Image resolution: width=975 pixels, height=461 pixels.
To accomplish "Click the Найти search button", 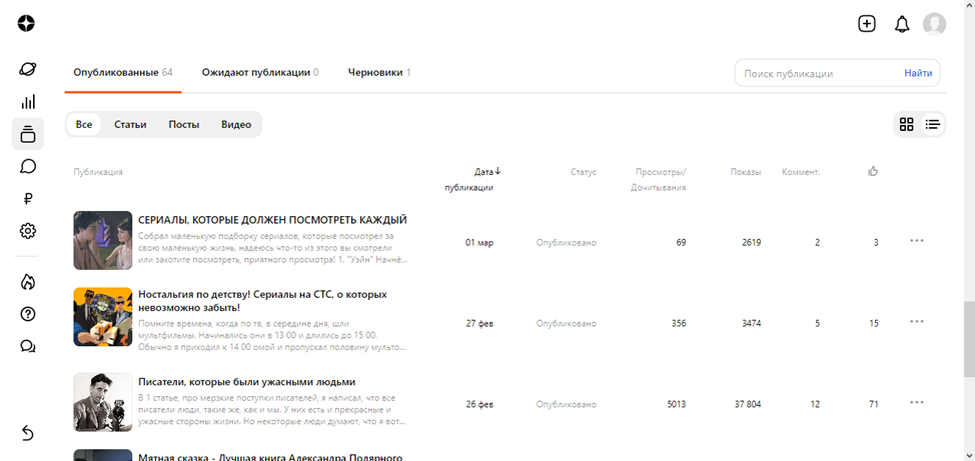I will pyautogui.click(x=918, y=73).
